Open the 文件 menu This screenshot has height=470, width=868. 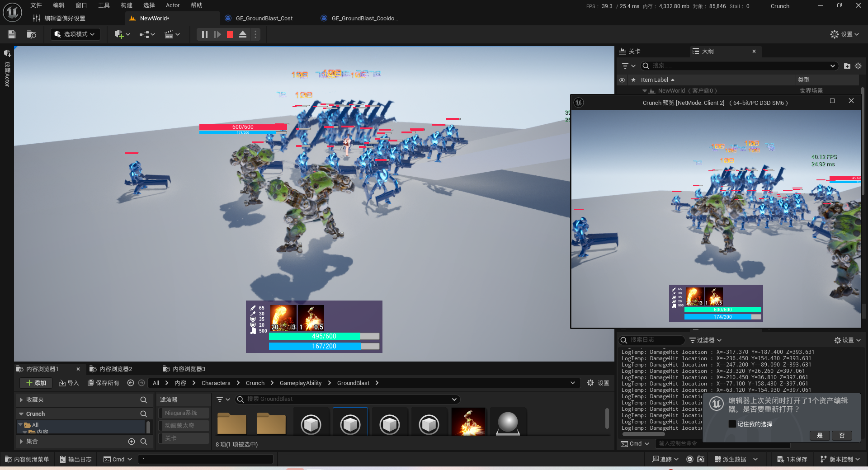tap(36, 5)
